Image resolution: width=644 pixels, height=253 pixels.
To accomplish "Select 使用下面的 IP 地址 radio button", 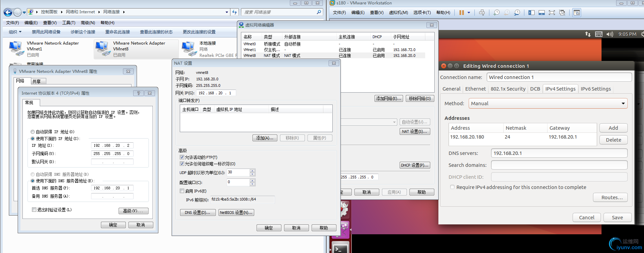I will 33,139.
